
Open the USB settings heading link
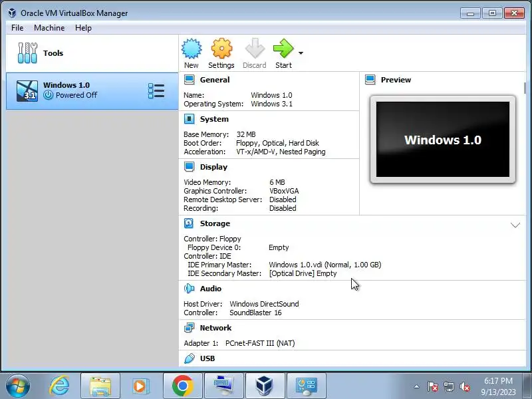coord(207,358)
